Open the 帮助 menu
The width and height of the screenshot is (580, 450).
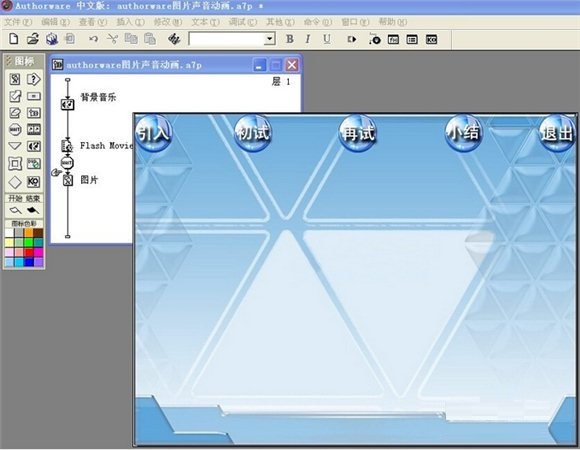coord(393,22)
